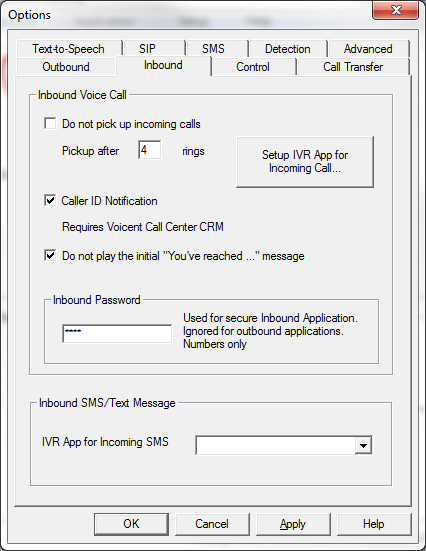Confirm settings with the OK button
Viewport: 426px width, 551px height.
pyautogui.click(x=131, y=524)
